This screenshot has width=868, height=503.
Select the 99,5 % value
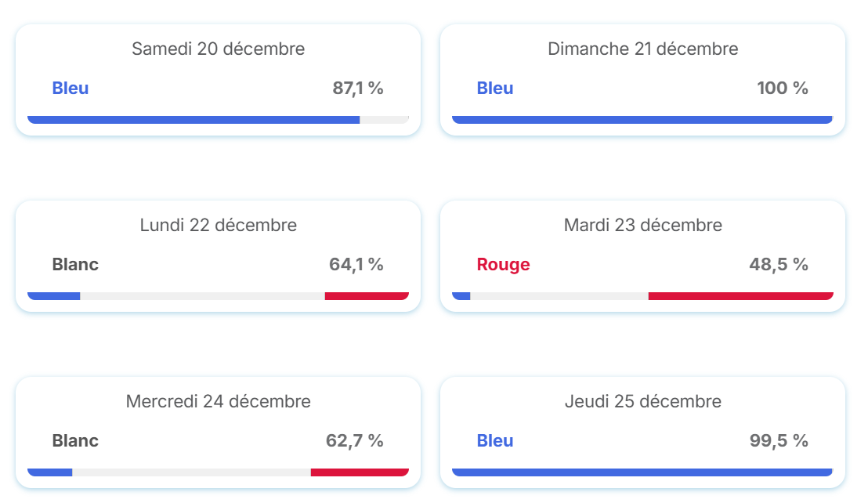778,441
